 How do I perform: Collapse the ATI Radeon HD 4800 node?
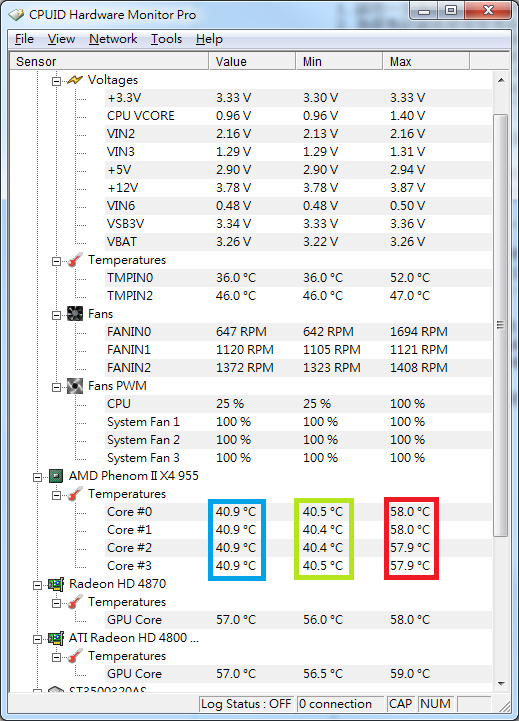[38, 640]
